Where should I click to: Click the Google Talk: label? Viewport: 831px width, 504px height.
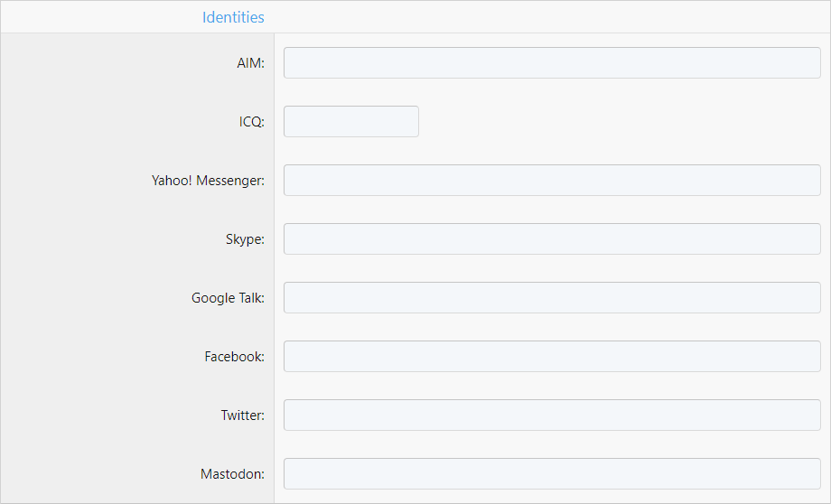tap(228, 298)
